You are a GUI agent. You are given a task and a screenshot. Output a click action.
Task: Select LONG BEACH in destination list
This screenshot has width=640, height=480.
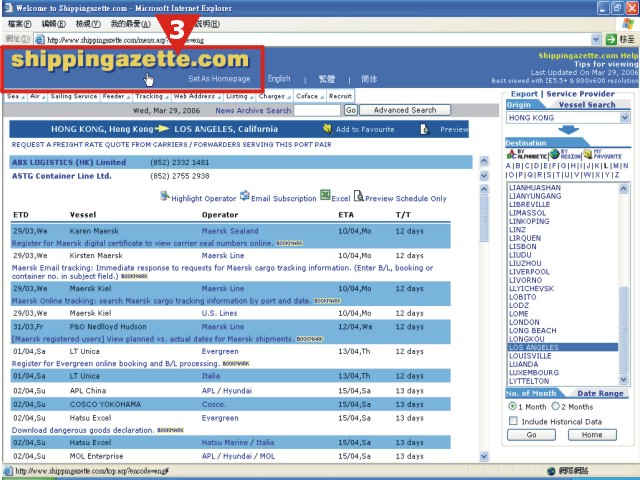coord(532,331)
